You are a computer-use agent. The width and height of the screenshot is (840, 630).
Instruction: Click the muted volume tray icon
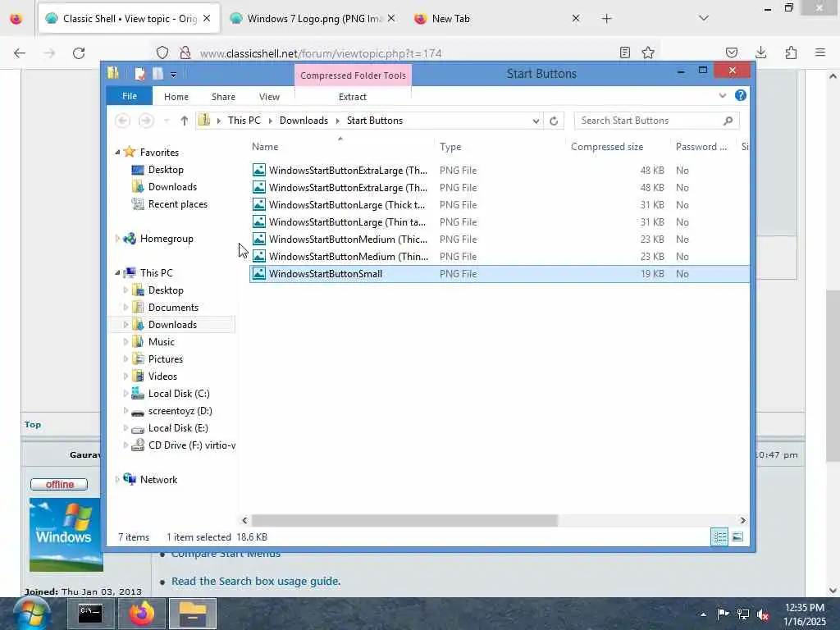tap(764, 614)
